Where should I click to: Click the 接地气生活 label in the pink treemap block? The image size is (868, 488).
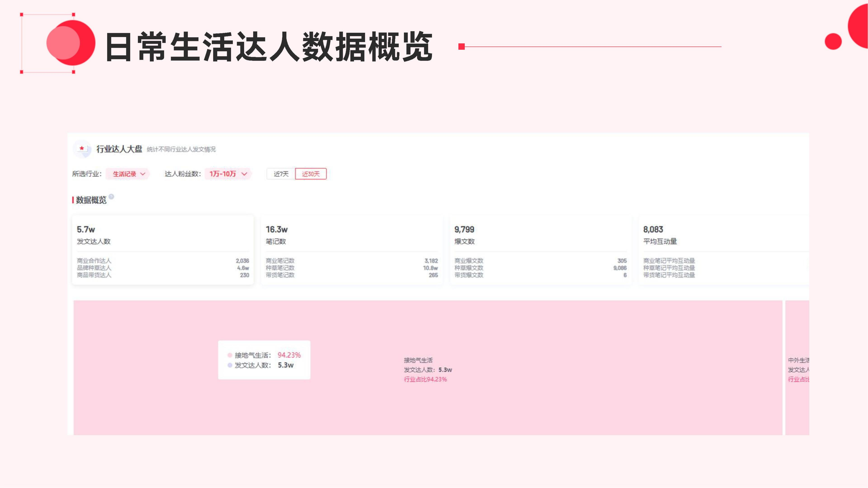pos(418,360)
